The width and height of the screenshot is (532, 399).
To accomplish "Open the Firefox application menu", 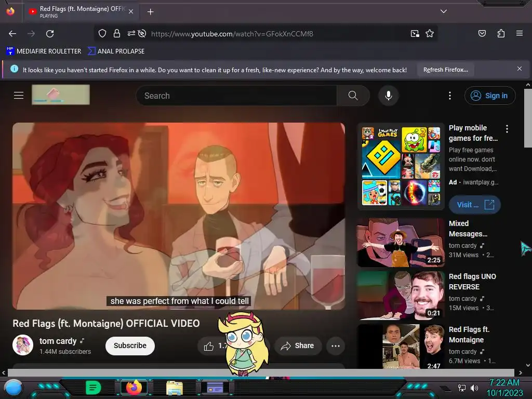I will [x=519, y=33].
